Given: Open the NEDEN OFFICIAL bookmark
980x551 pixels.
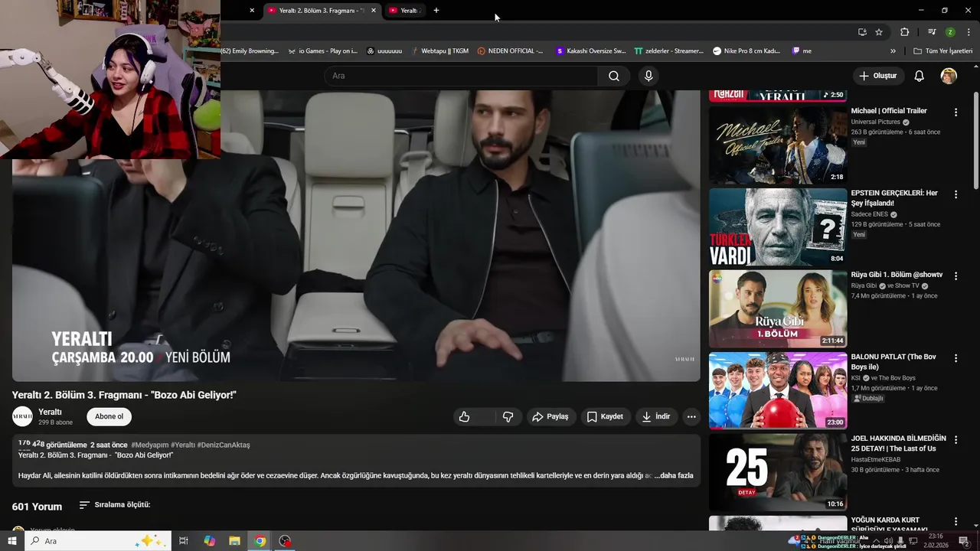Looking at the screenshot, I should click(x=510, y=51).
